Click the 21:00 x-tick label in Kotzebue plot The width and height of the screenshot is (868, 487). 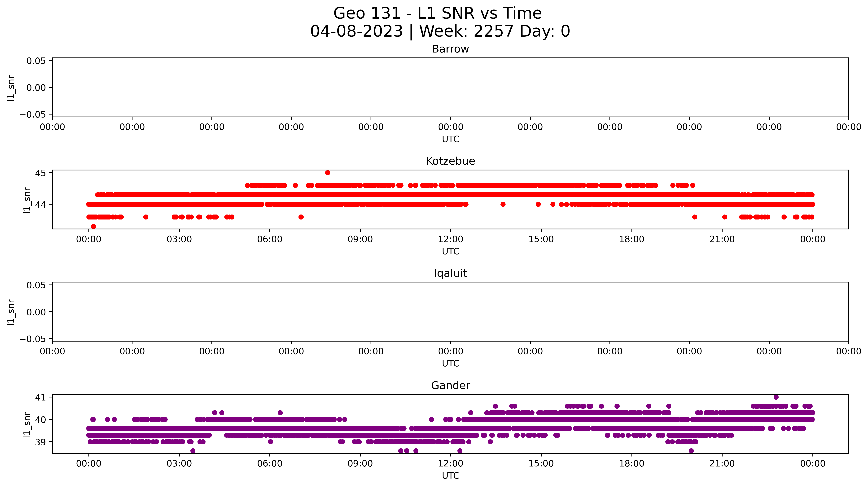[x=722, y=239]
